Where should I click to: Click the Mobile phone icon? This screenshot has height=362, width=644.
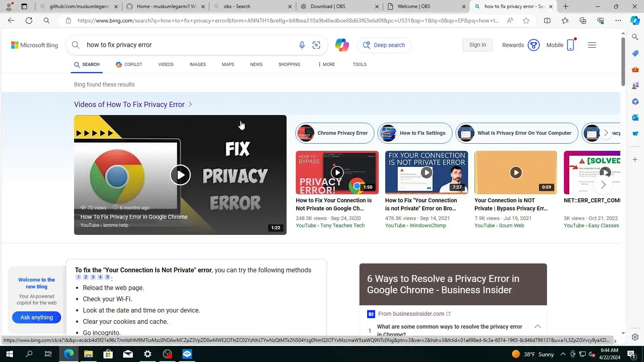point(571,45)
